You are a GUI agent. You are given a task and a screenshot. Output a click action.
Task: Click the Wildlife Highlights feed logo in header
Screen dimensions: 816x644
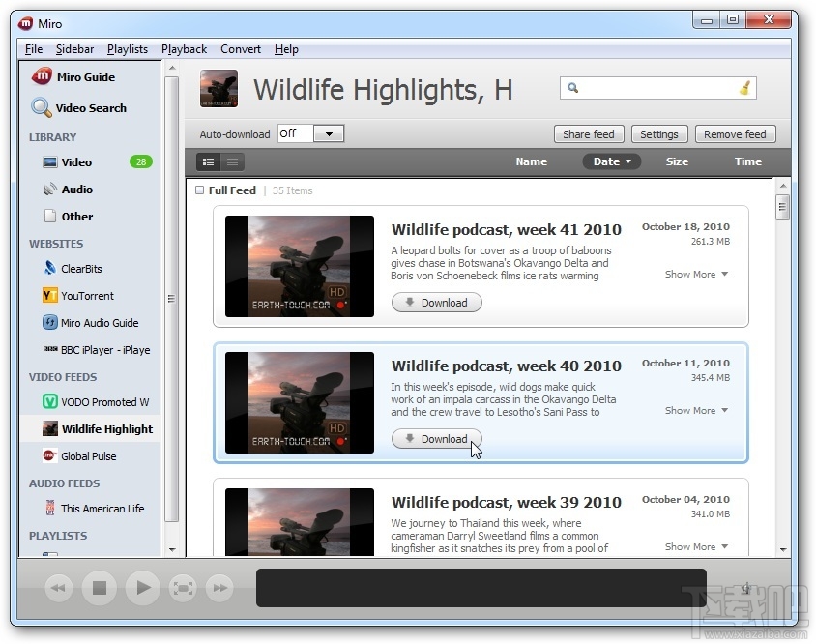[x=219, y=89]
